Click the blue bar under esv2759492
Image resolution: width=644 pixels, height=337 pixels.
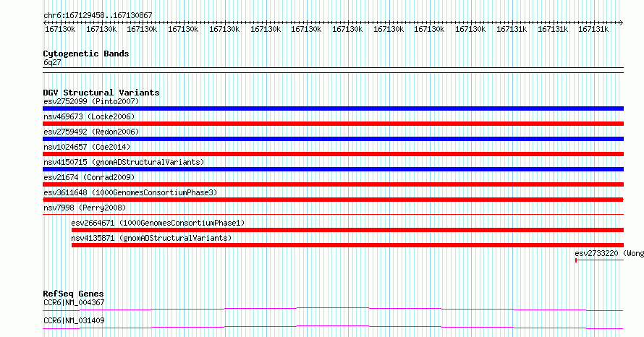click(333, 139)
